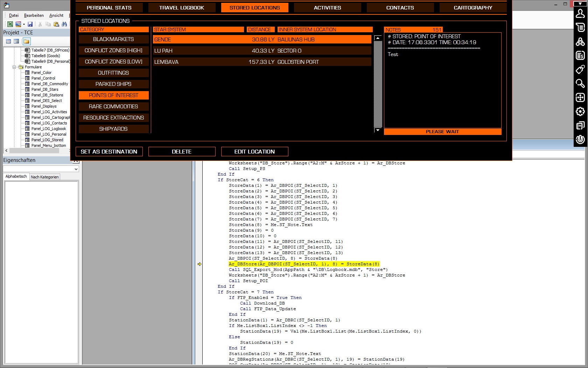Open the Ansicht menu
588x368 pixels.
(x=56, y=15)
